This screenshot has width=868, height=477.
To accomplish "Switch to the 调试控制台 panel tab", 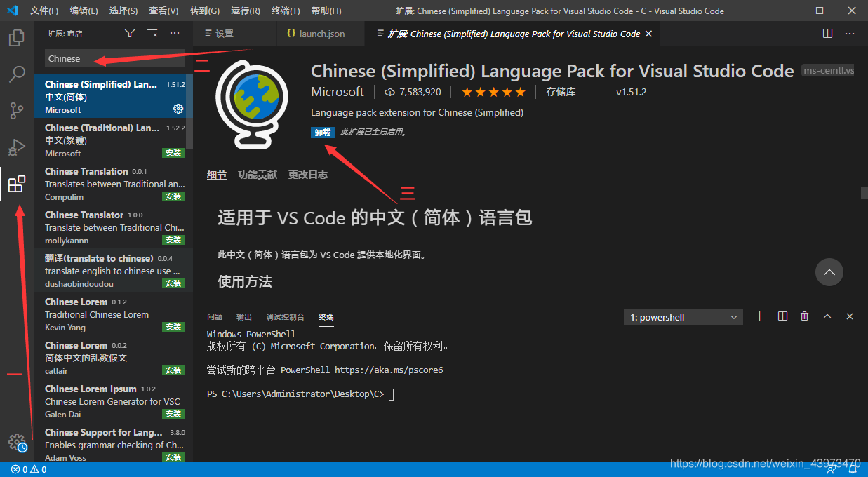I will [285, 317].
